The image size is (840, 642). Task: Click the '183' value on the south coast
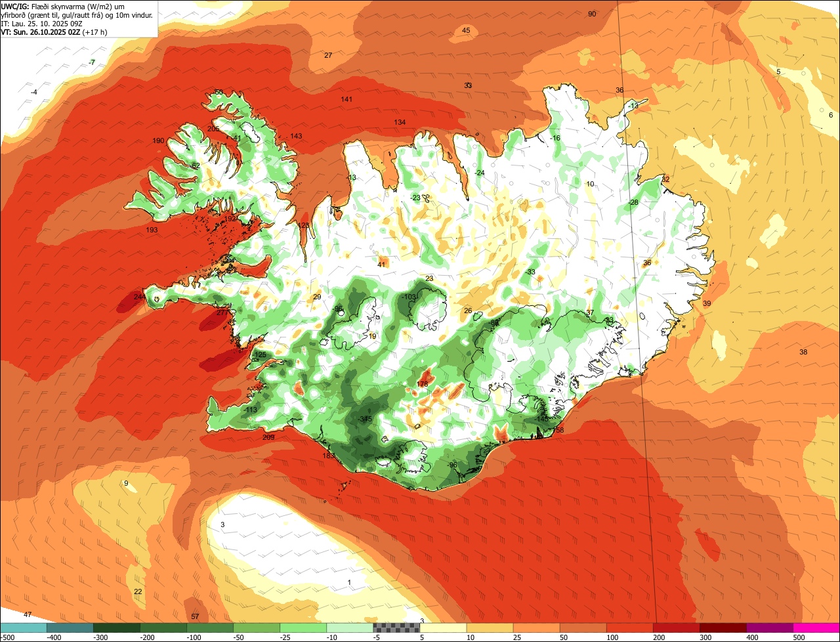328,456
